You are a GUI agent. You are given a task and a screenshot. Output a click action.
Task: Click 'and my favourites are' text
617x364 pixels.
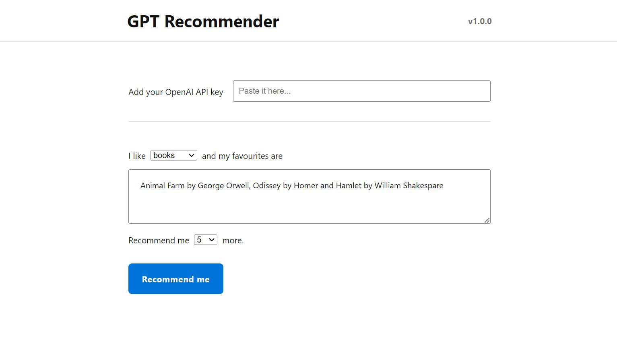242,156
